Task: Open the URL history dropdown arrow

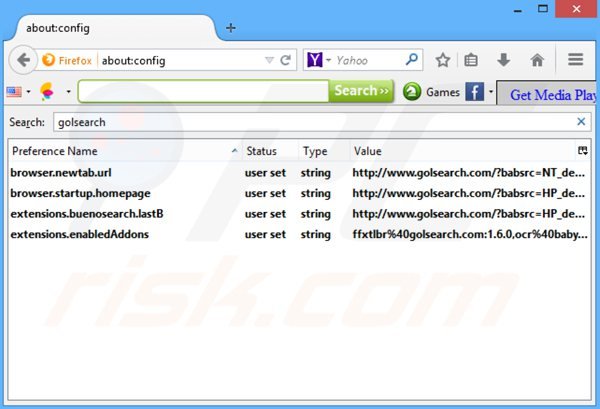Action: click(x=269, y=60)
